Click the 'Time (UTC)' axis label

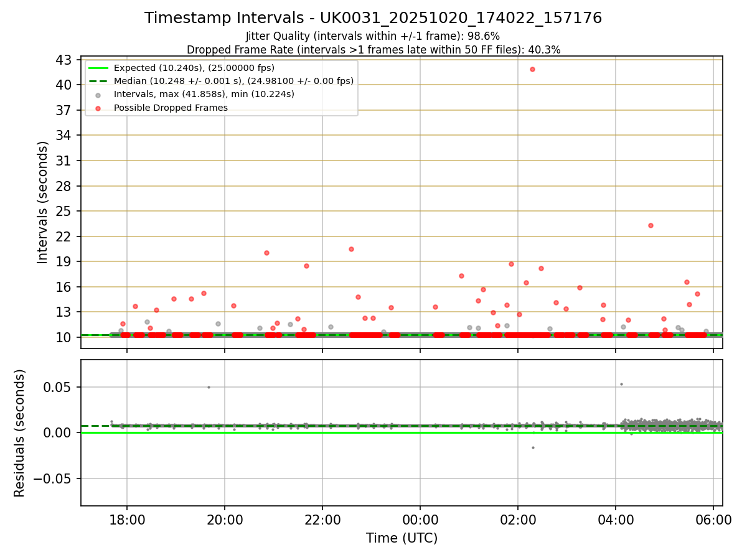tap(402, 538)
